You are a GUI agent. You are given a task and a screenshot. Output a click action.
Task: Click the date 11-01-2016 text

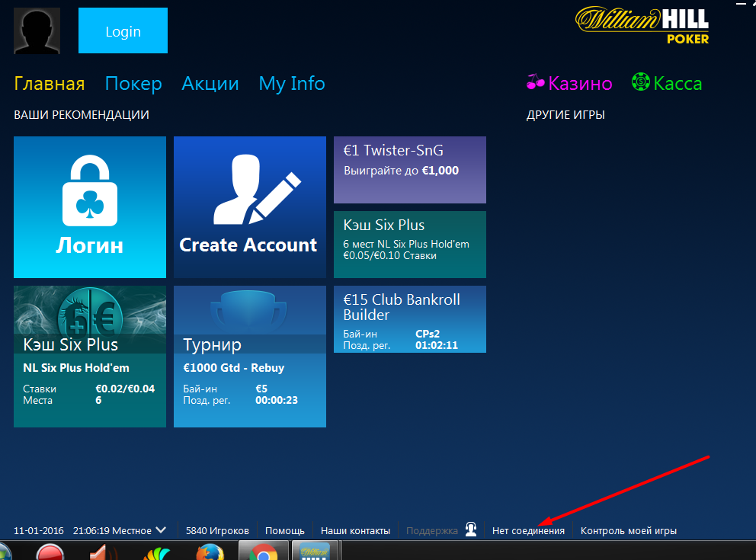[39, 530]
